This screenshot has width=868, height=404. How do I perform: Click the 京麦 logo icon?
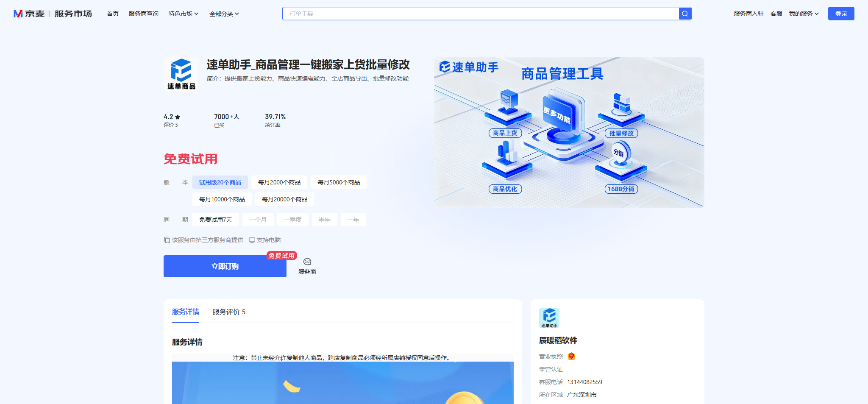point(18,14)
